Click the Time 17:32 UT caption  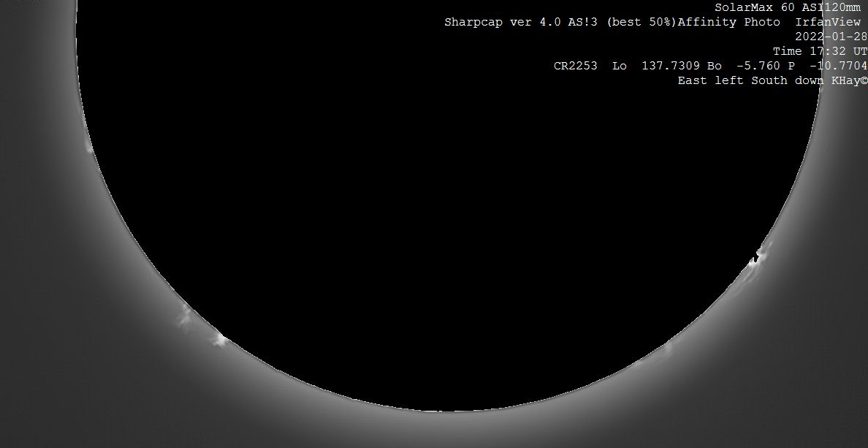819,51
